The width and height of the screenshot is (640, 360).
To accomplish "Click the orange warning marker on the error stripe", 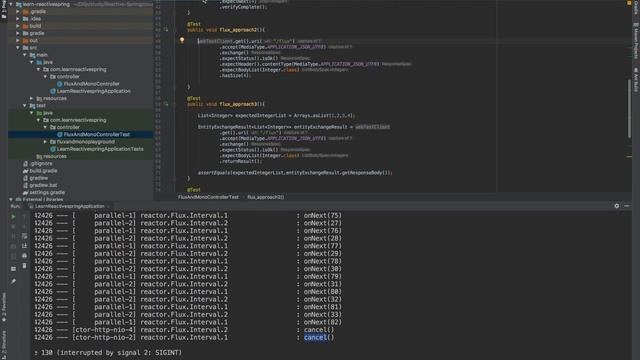I will pos(629,157).
